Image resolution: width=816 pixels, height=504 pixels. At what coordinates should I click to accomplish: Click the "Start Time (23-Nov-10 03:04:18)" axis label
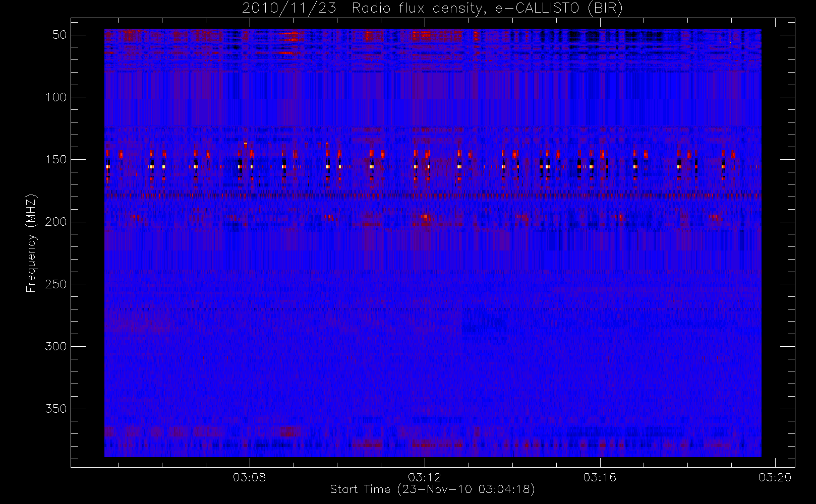click(x=432, y=489)
